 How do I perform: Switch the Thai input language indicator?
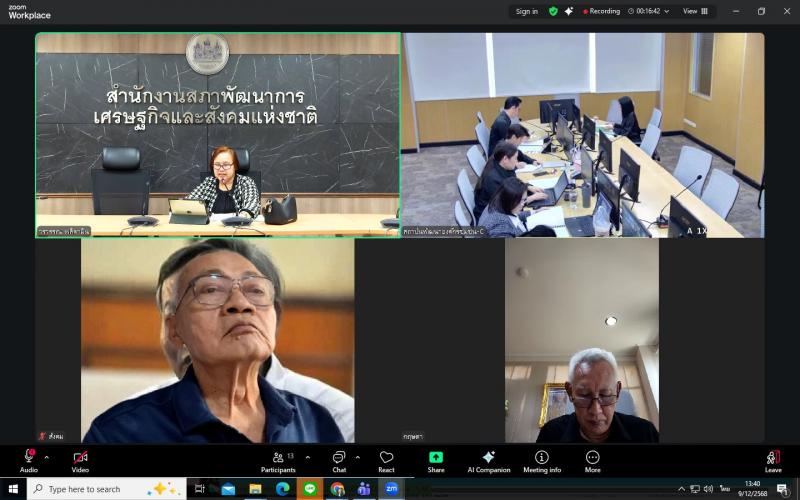click(x=724, y=488)
